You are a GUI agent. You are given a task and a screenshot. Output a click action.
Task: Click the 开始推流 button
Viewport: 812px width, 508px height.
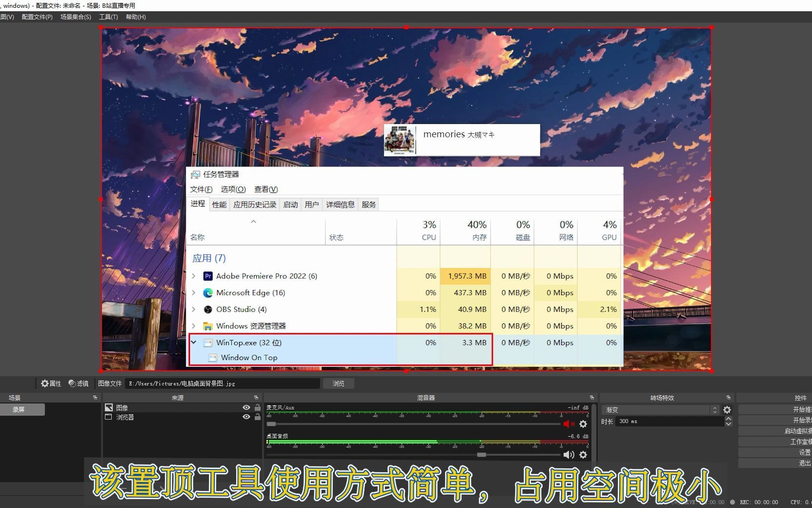tap(775, 410)
